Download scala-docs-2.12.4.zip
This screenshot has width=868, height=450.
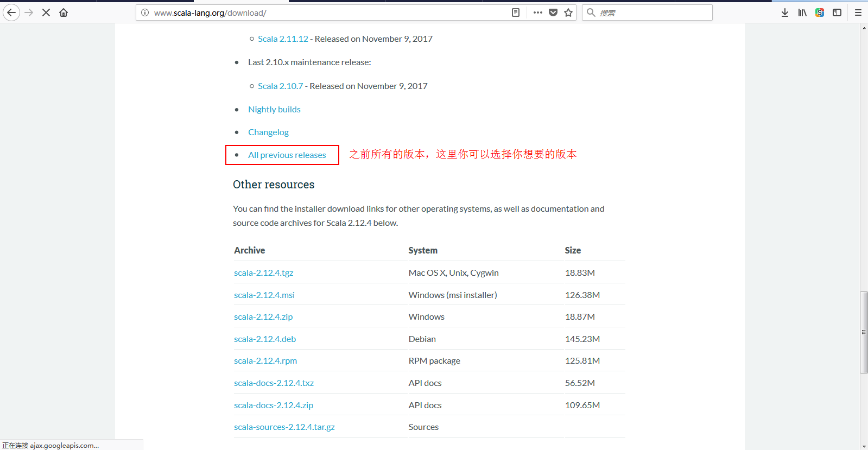[x=274, y=405]
